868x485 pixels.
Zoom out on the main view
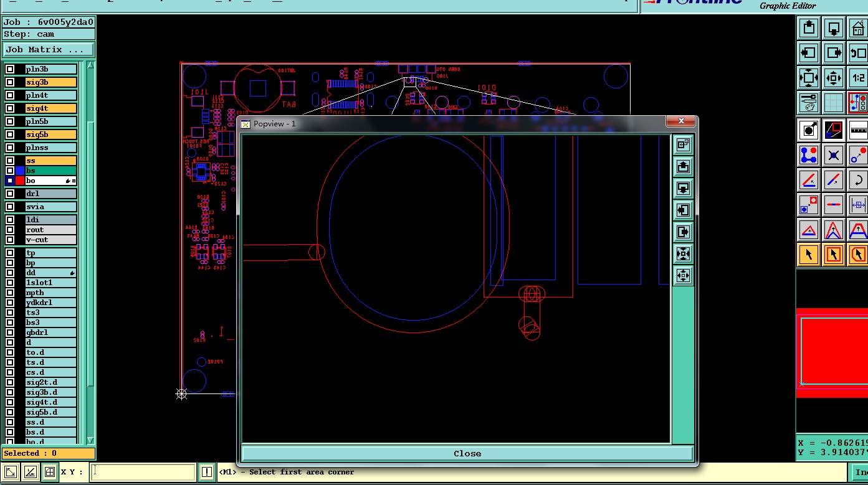pos(834,78)
